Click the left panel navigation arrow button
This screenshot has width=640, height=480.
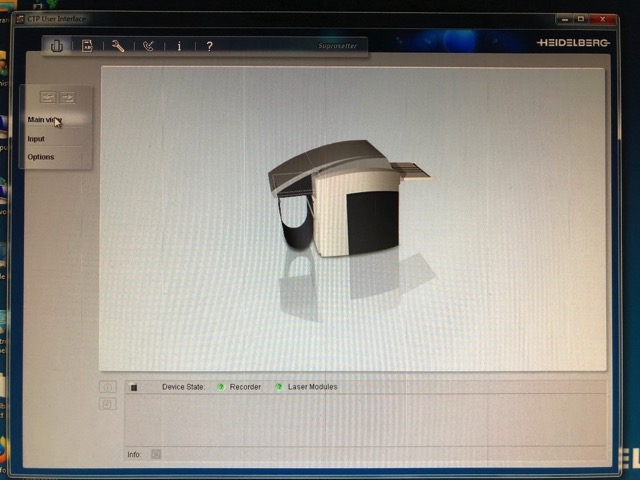click(x=48, y=97)
